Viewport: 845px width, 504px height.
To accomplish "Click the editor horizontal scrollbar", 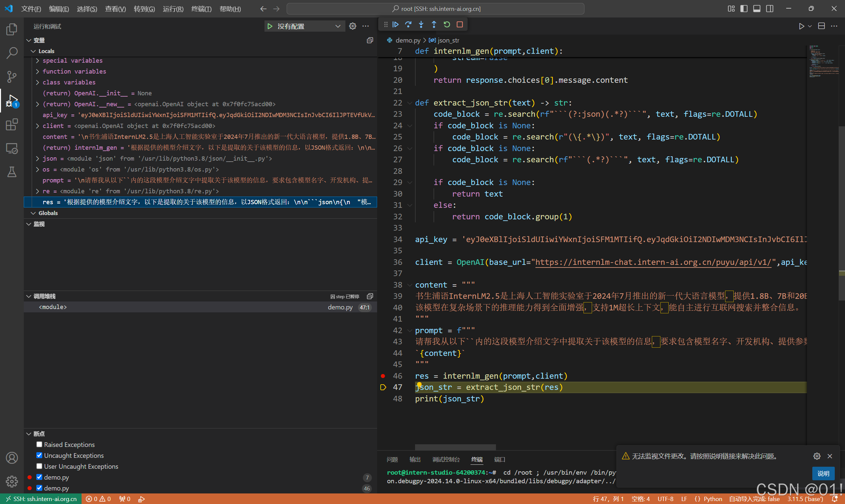I will [455, 447].
